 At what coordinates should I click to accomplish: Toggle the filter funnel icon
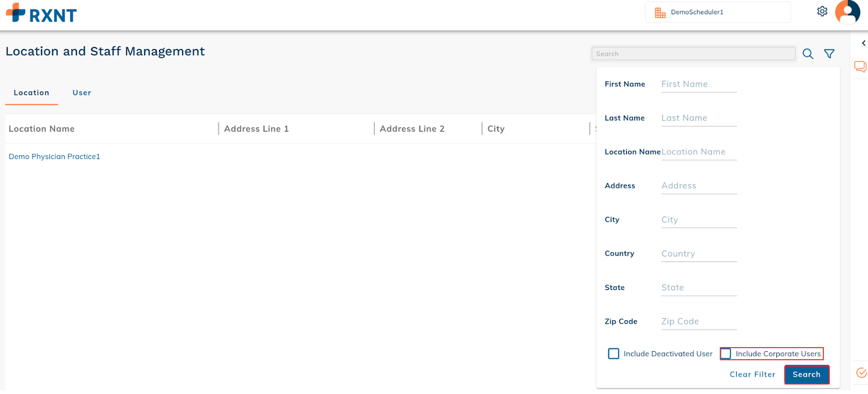pyautogui.click(x=829, y=54)
